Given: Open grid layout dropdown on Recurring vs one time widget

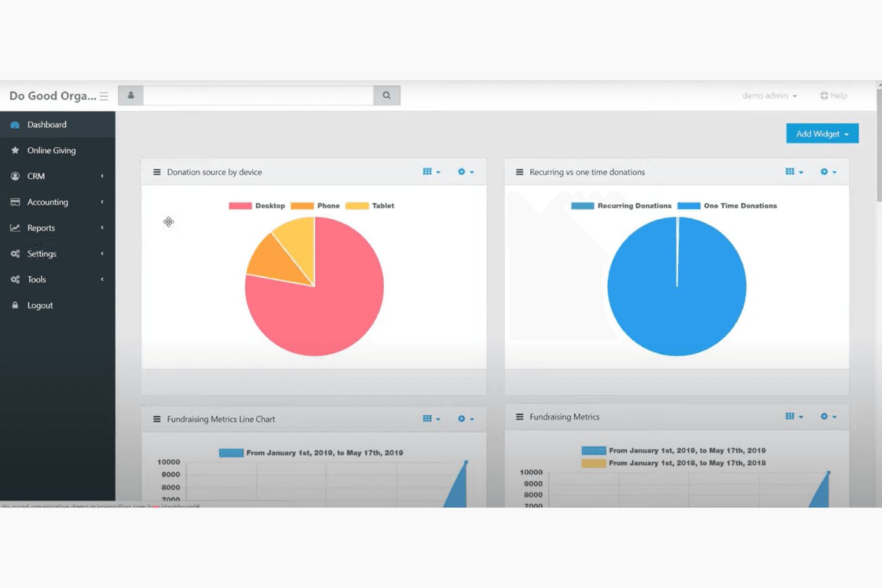Looking at the screenshot, I should pyautogui.click(x=794, y=172).
